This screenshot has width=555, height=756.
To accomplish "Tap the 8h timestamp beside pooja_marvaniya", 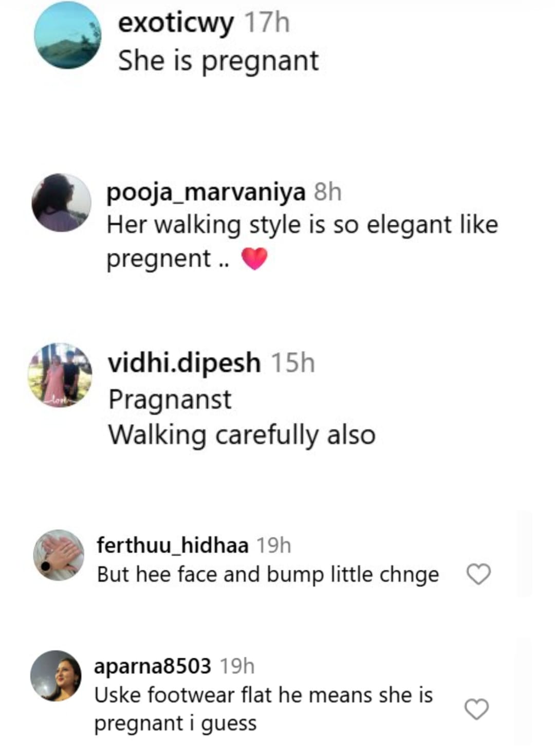I will tap(328, 192).
